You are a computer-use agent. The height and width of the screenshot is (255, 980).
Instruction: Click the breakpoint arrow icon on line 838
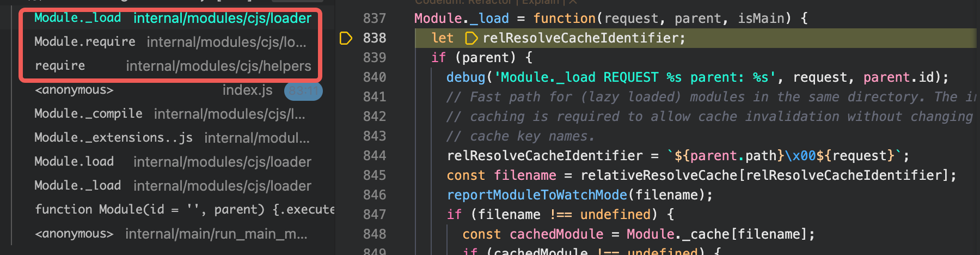346,38
